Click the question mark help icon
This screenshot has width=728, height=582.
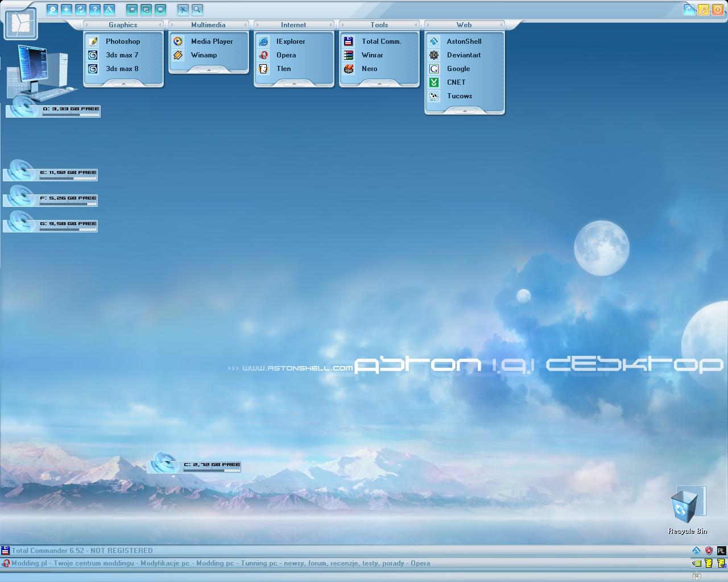tap(95, 10)
